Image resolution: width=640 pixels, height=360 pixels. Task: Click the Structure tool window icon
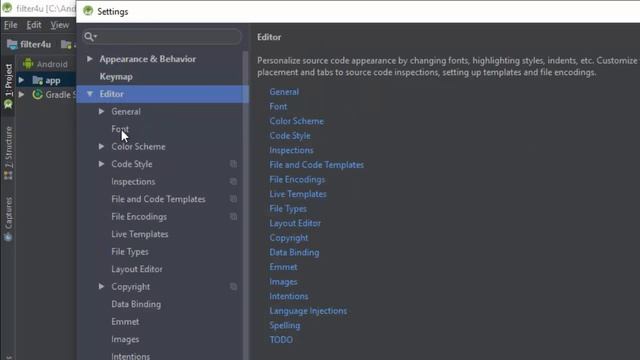click(8, 176)
